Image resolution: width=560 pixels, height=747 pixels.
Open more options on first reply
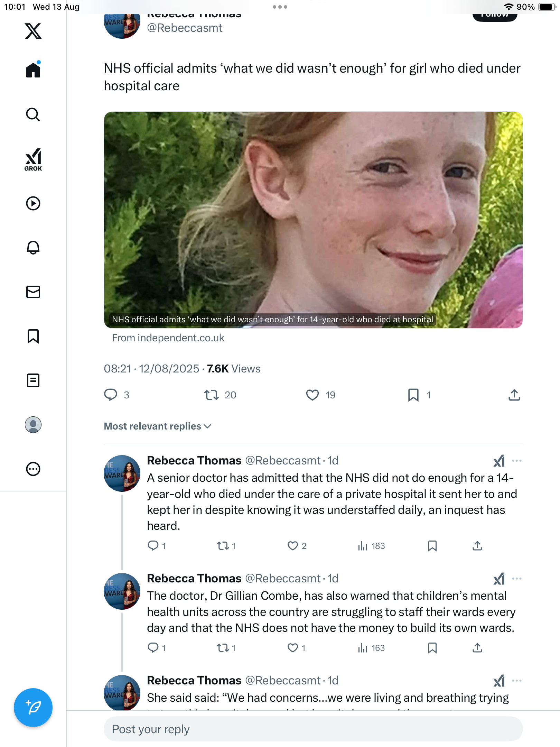[x=516, y=461]
